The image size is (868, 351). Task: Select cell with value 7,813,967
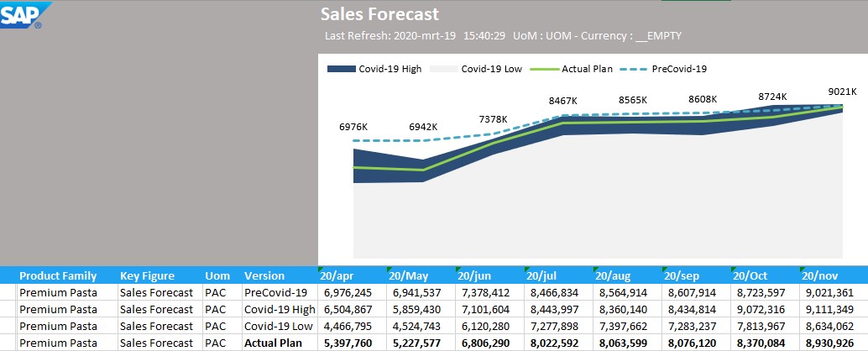coord(765,326)
